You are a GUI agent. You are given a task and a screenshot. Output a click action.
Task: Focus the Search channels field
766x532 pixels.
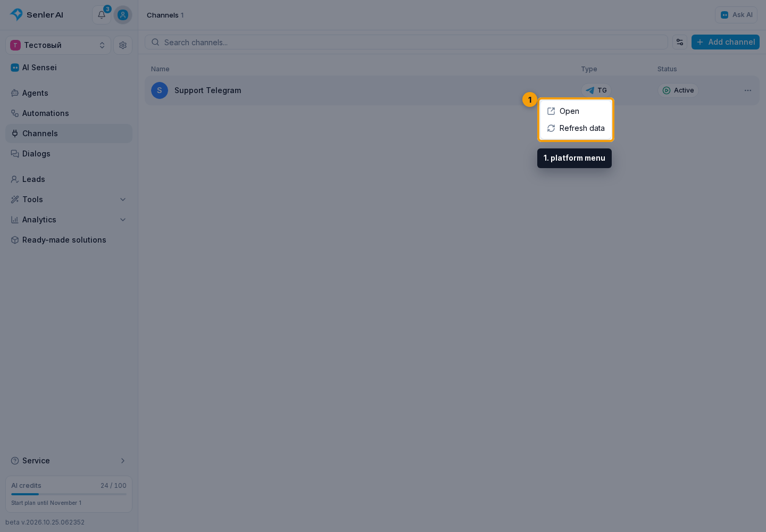406,42
